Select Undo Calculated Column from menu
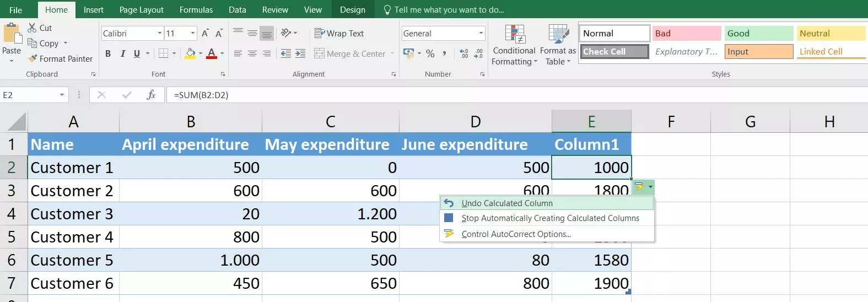This screenshot has width=868, height=302. pyautogui.click(x=506, y=203)
